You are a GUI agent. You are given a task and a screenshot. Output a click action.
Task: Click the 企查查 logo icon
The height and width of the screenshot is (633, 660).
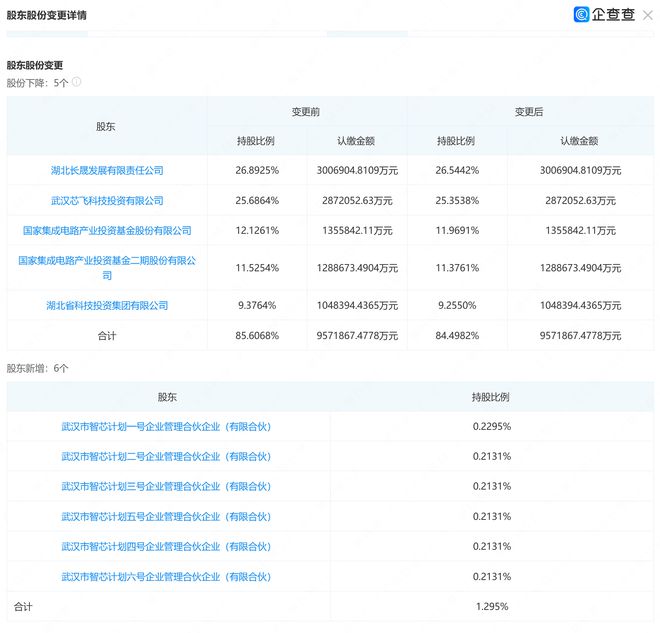tap(581, 14)
